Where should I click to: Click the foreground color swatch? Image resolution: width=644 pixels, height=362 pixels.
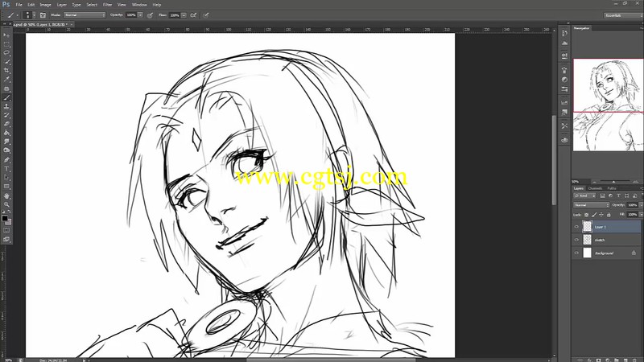5,218
